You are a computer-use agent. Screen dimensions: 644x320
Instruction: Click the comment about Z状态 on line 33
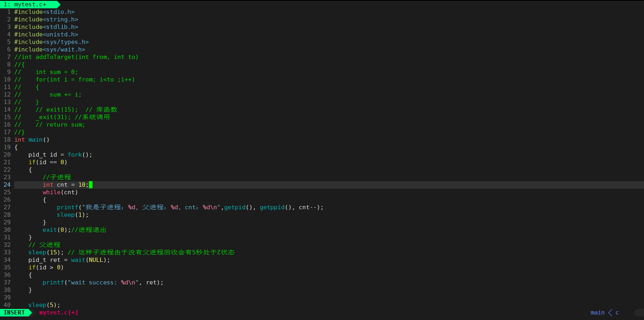151,252
